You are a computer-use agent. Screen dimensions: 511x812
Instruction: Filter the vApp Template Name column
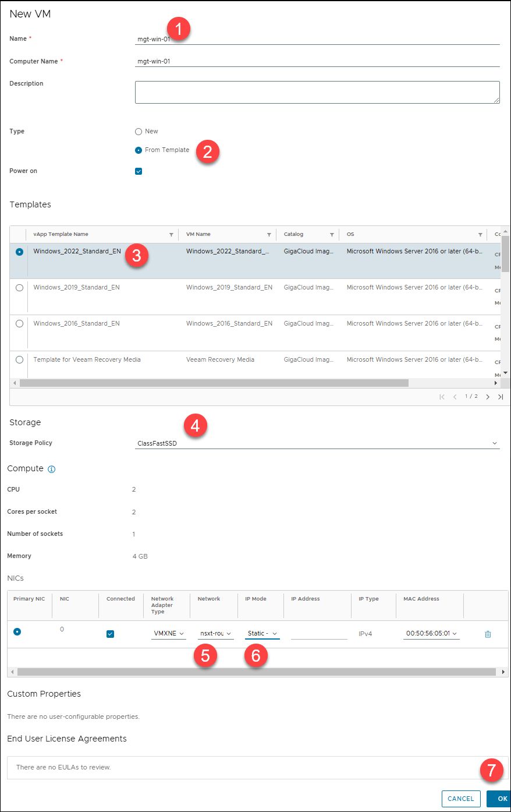[x=171, y=235]
